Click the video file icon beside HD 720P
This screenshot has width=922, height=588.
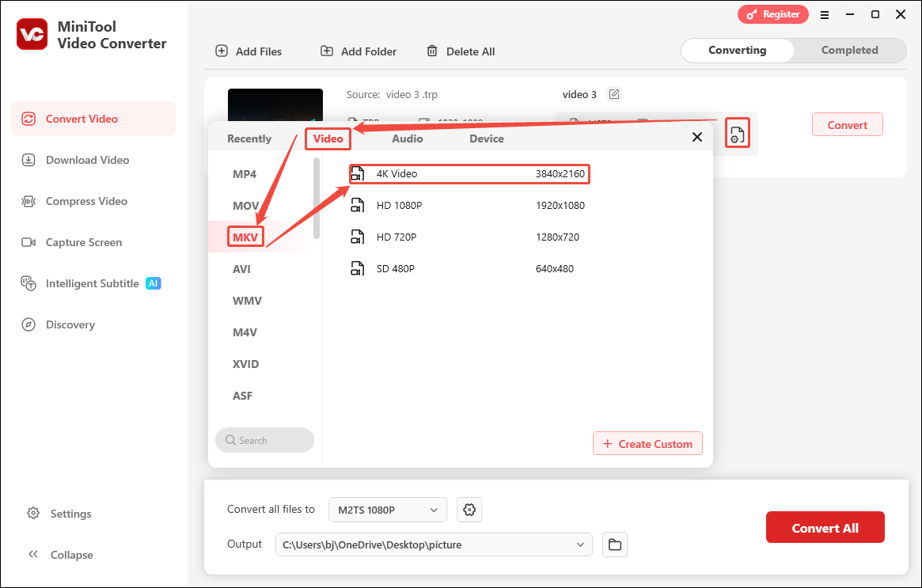tap(358, 237)
